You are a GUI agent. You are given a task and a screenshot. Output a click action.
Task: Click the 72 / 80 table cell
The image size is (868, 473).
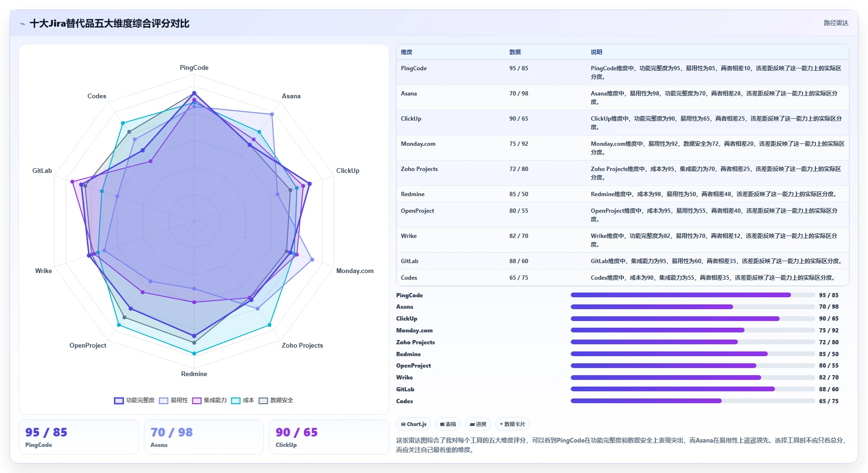(519, 169)
